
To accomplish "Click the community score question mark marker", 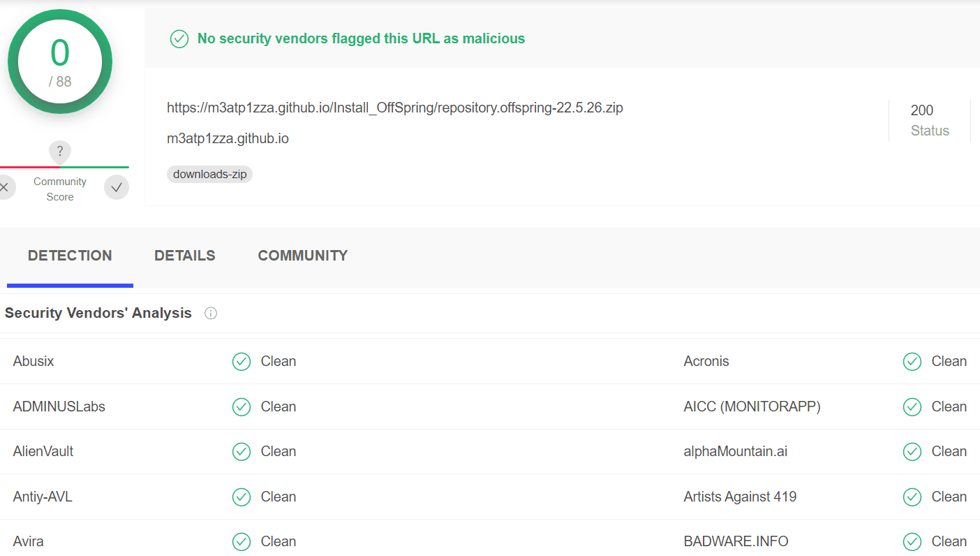I will (x=60, y=152).
